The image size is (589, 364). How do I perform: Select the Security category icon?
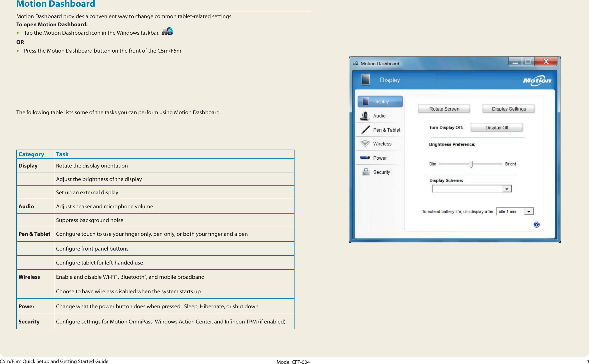(x=366, y=172)
